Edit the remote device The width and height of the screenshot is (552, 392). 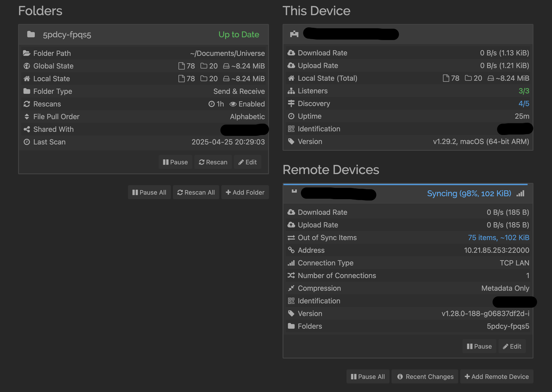coord(512,346)
